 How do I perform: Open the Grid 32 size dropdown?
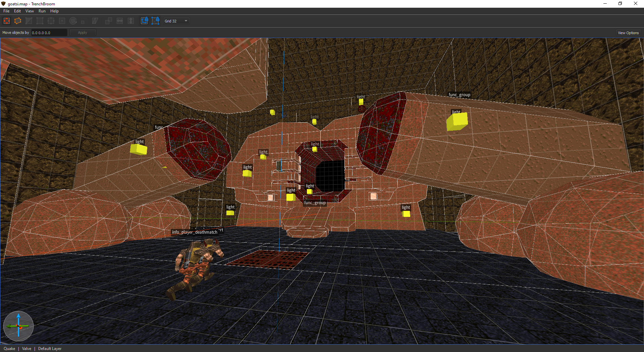[x=176, y=21]
